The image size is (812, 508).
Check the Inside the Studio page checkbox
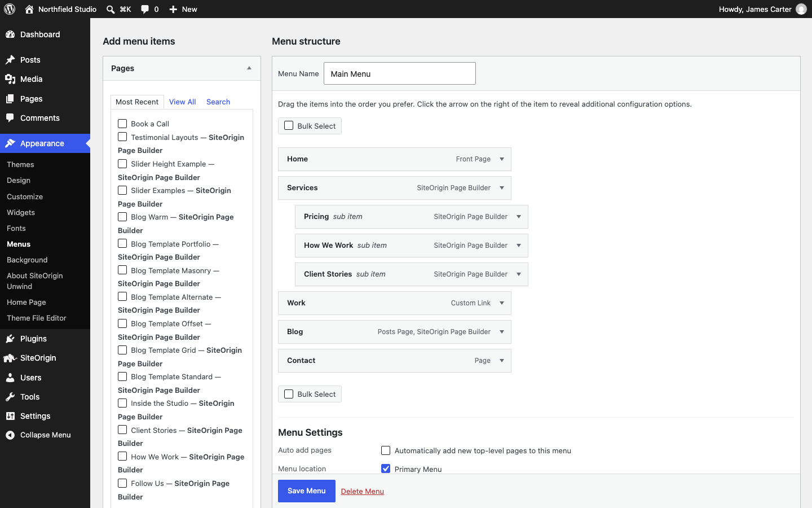(122, 403)
